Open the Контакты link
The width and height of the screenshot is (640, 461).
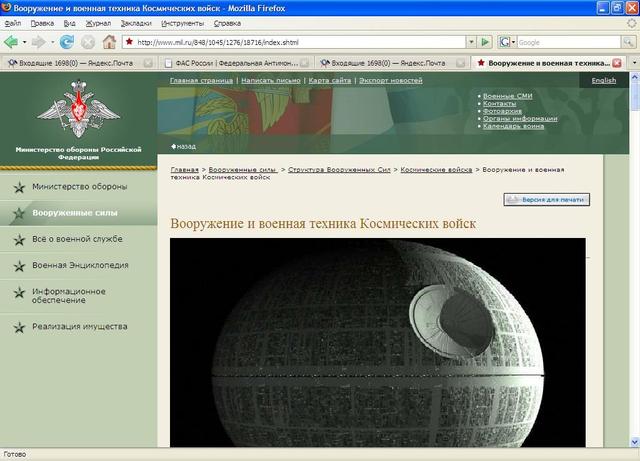pos(499,104)
